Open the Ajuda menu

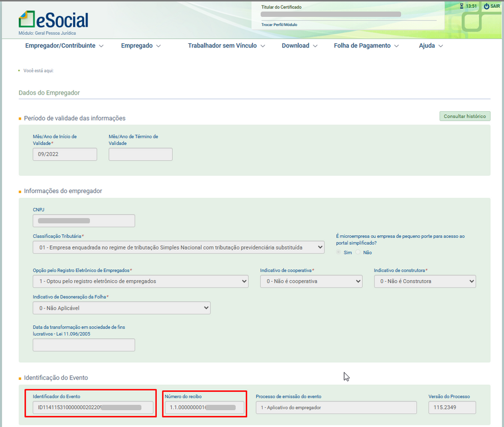point(431,46)
